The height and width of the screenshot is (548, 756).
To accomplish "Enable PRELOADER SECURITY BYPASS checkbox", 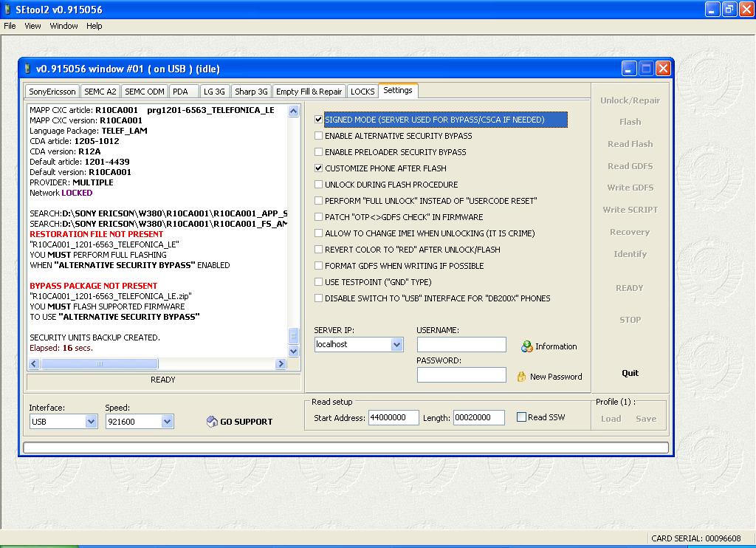I will click(x=318, y=152).
